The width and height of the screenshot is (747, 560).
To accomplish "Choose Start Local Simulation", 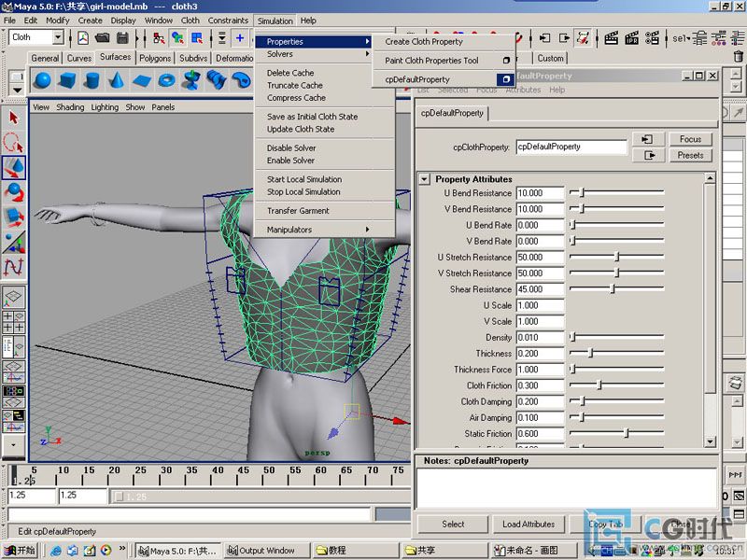I will (x=304, y=179).
